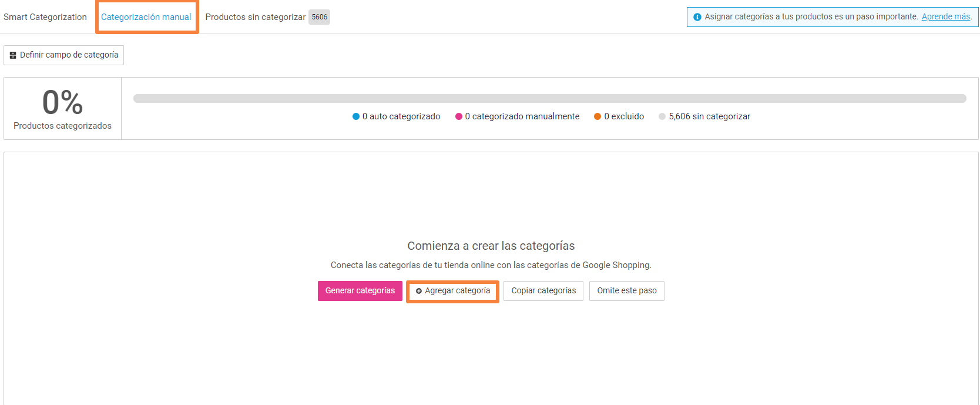The height and width of the screenshot is (405, 980).
Task: Click the 0% percentage value
Action: pos(62,102)
